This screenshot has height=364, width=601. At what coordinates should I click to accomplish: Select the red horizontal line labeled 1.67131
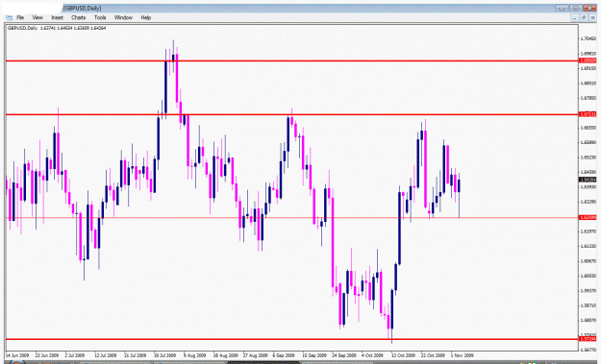291,114
